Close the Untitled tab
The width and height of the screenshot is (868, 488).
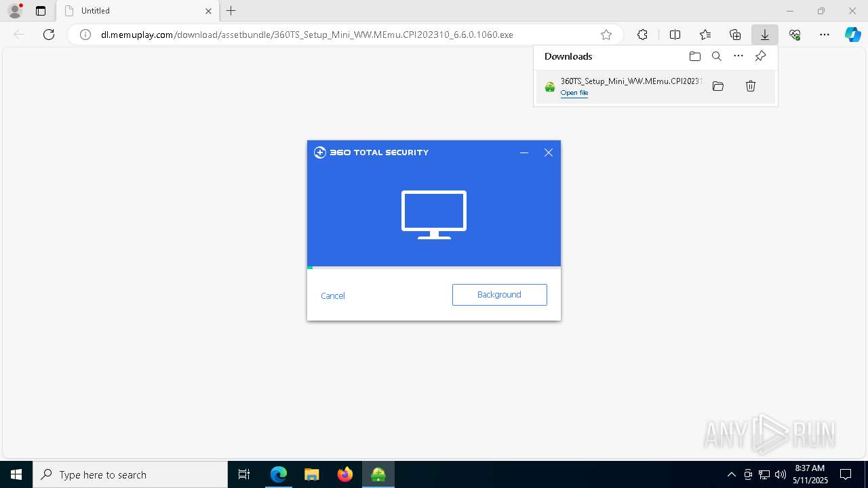209,11
